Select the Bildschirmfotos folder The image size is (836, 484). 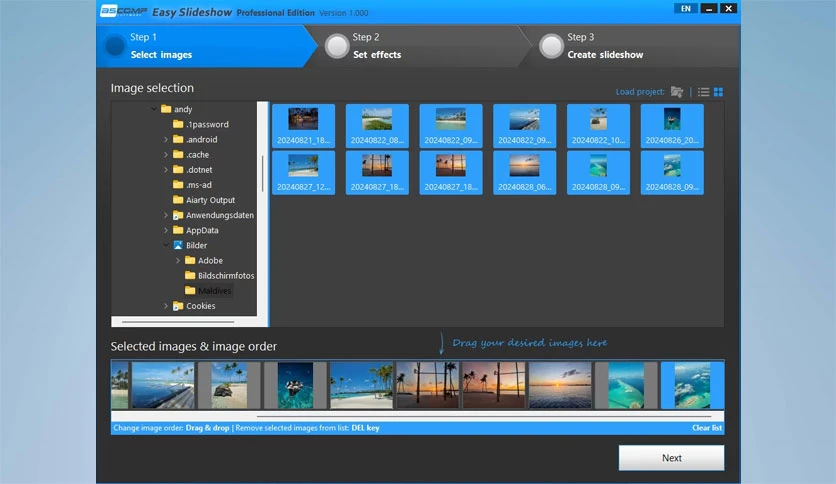220,276
